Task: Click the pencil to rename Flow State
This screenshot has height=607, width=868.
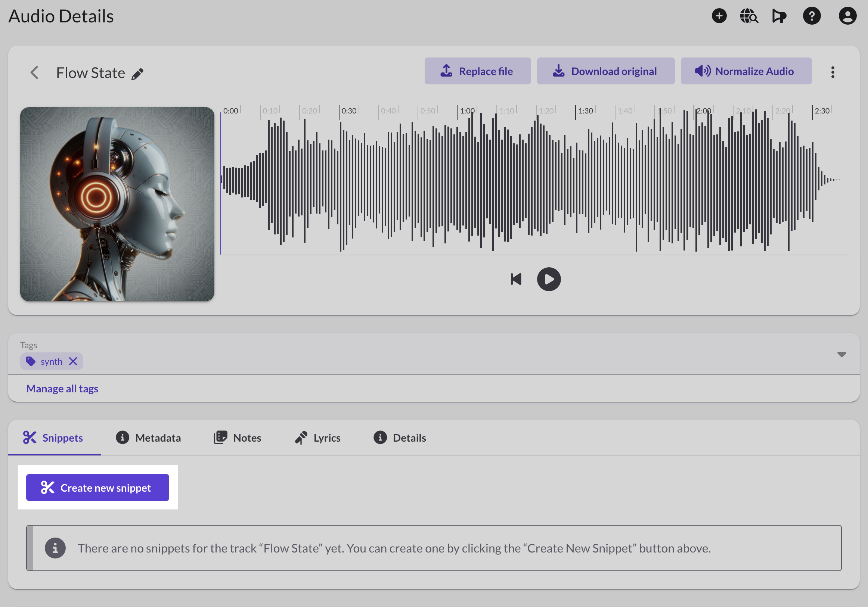Action: 137,74
